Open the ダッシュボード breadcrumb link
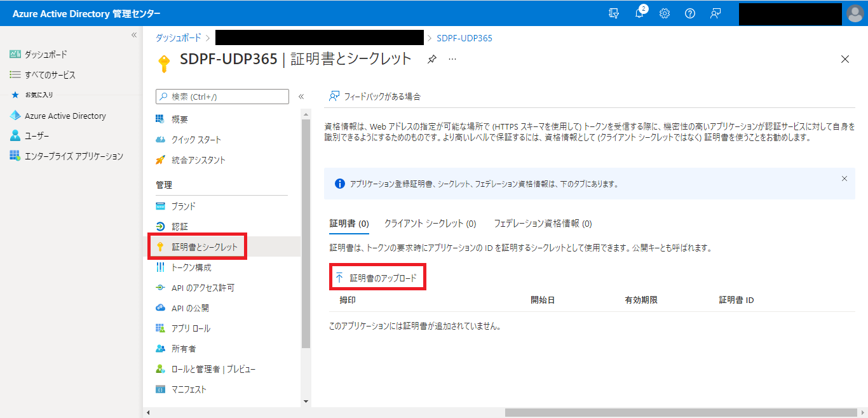This screenshot has width=868, height=418. pos(178,38)
